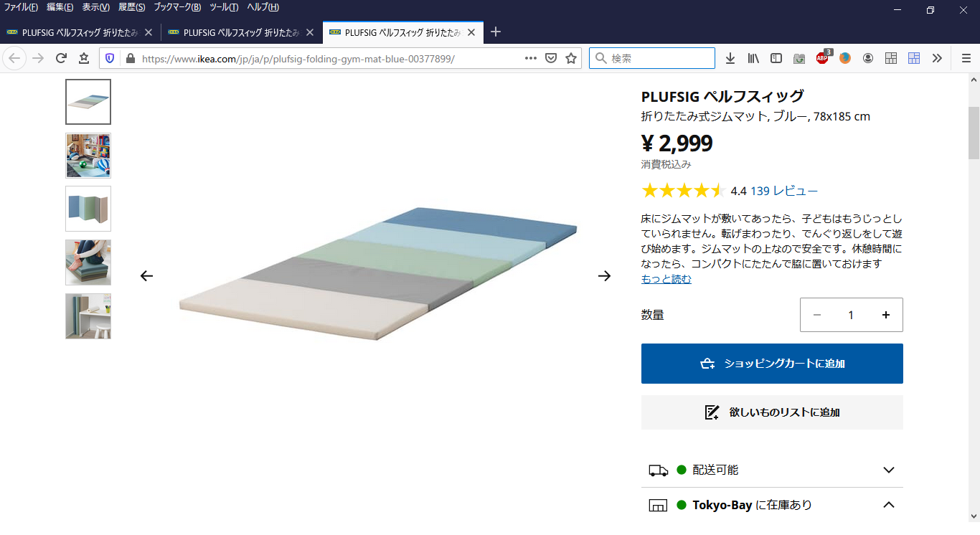Open page actions three-dot menu in address bar
This screenshot has width=980, height=535.
coord(531,58)
